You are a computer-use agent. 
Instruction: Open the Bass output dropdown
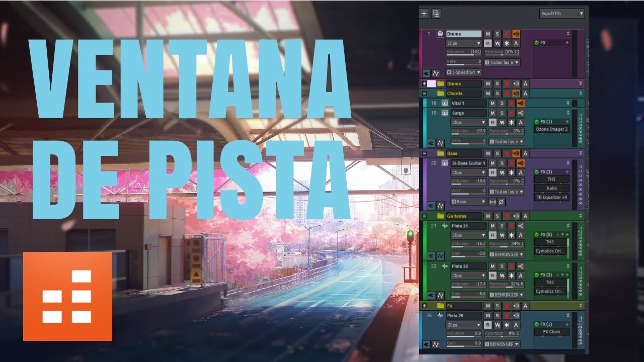click(x=468, y=202)
